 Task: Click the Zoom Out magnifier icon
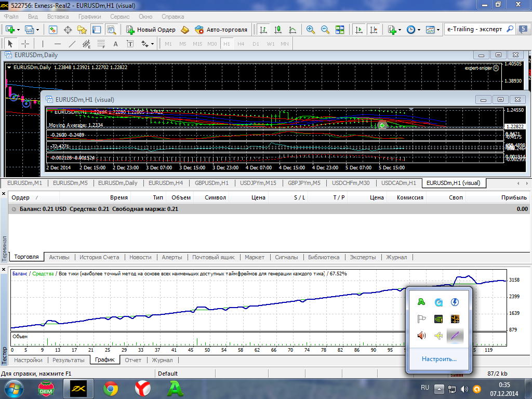pos(325,30)
